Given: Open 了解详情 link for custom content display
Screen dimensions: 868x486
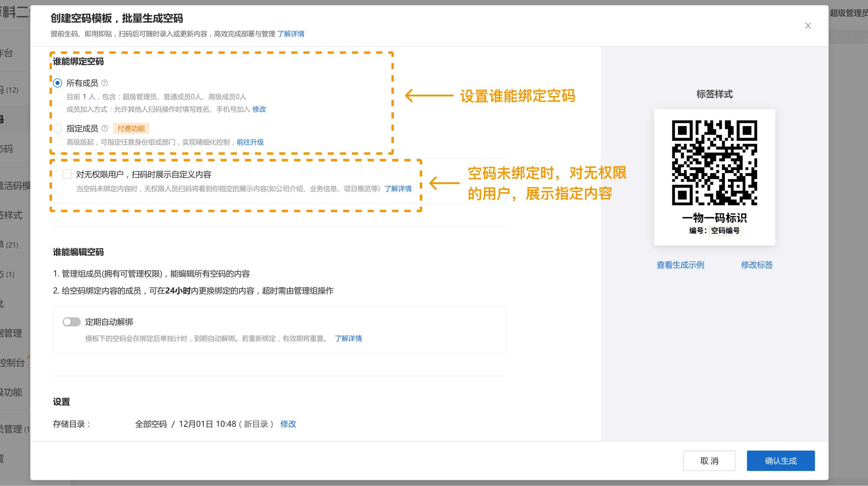Looking at the screenshot, I should [x=398, y=189].
